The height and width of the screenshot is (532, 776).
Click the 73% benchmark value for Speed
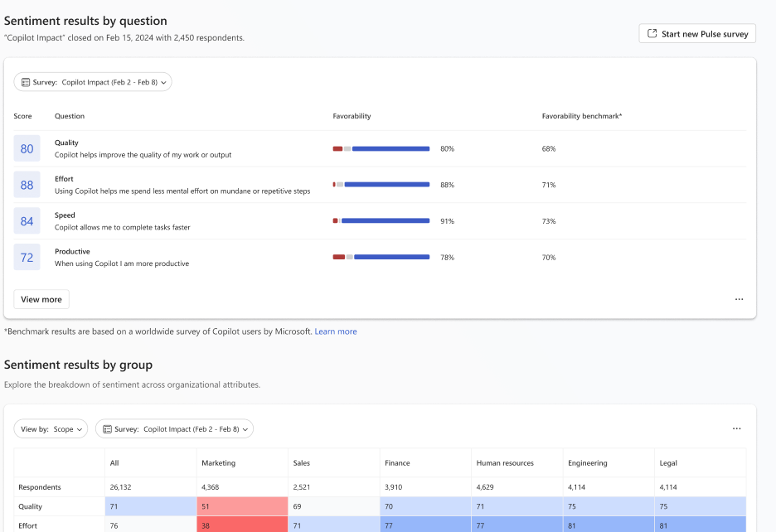[x=549, y=220]
